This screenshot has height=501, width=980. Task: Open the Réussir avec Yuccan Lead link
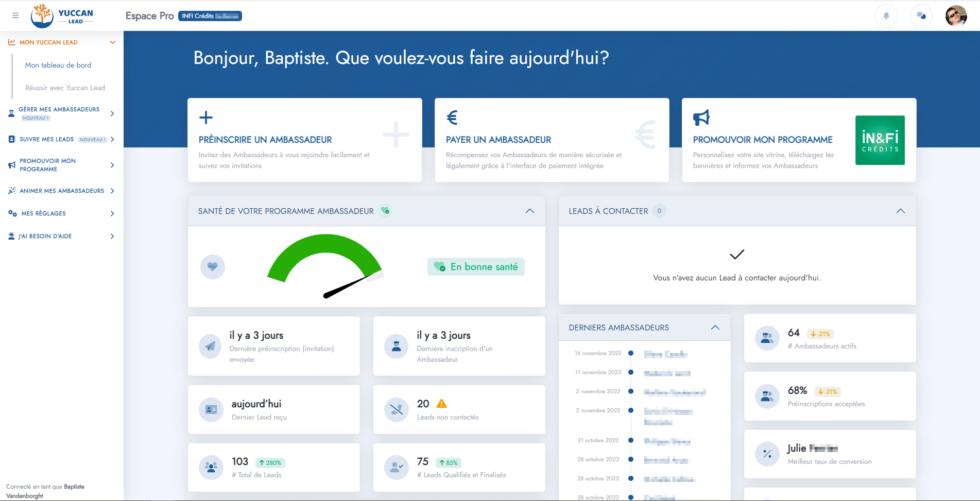click(x=65, y=88)
